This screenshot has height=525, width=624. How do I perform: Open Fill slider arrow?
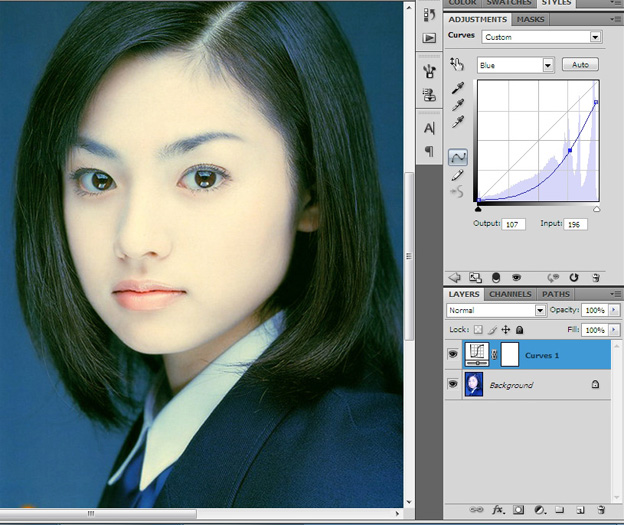614,330
